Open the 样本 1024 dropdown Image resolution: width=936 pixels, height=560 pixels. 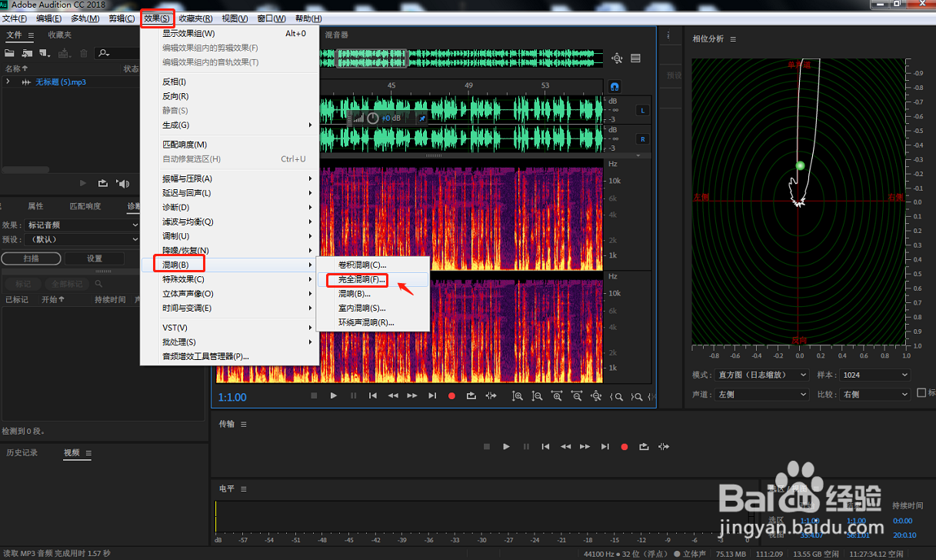pos(875,375)
